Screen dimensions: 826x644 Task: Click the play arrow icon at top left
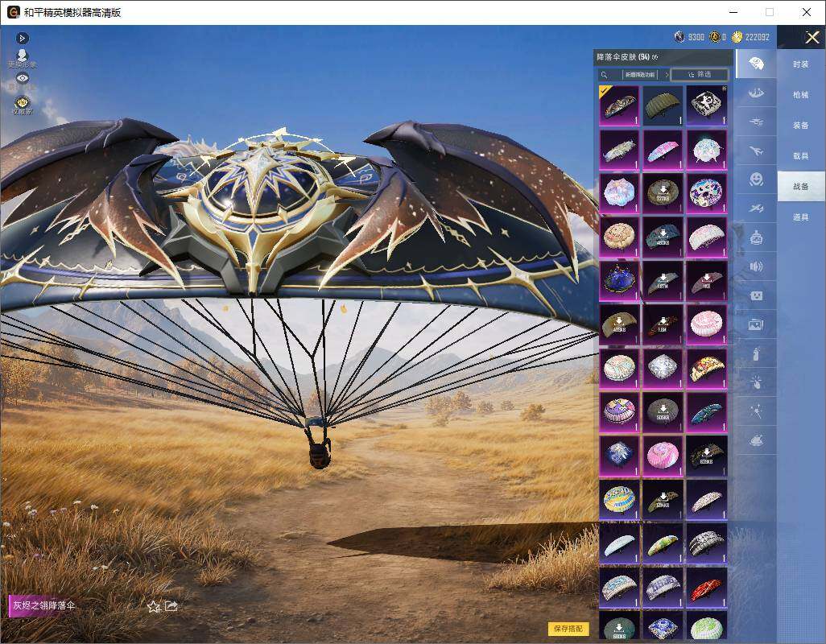(22, 38)
